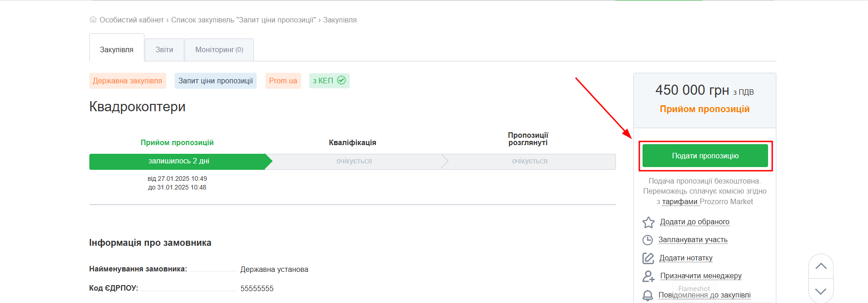
Task: Select the Закупівля tab
Action: 116,50
